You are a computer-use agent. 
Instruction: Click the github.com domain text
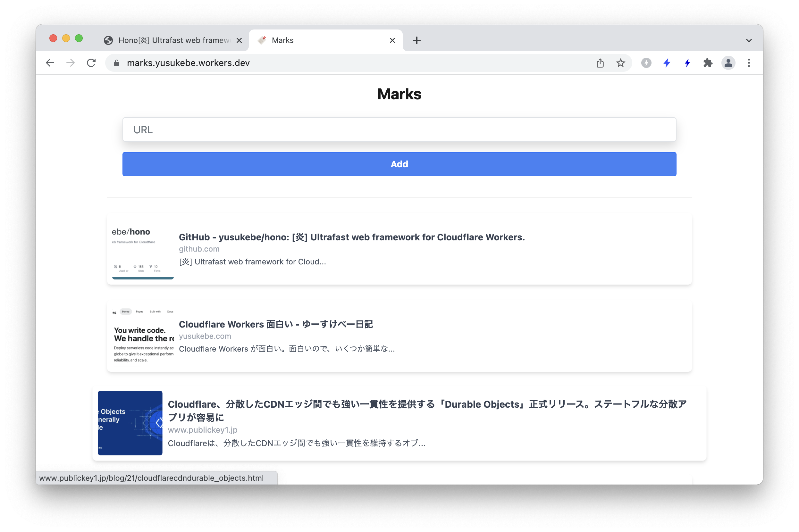point(199,249)
